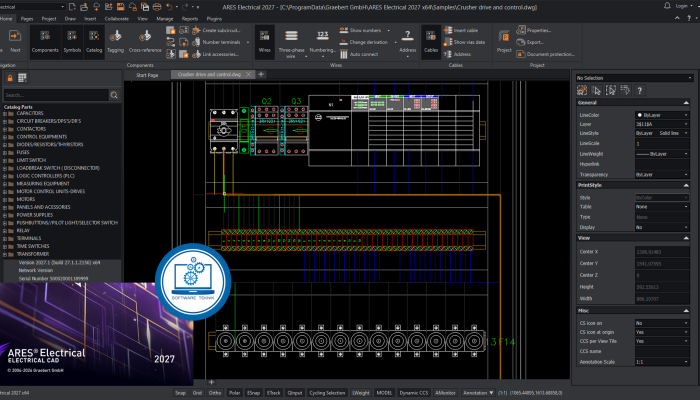Click project Properties button
The width and height of the screenshot is (700, 400).
click(x=533, y=30)
